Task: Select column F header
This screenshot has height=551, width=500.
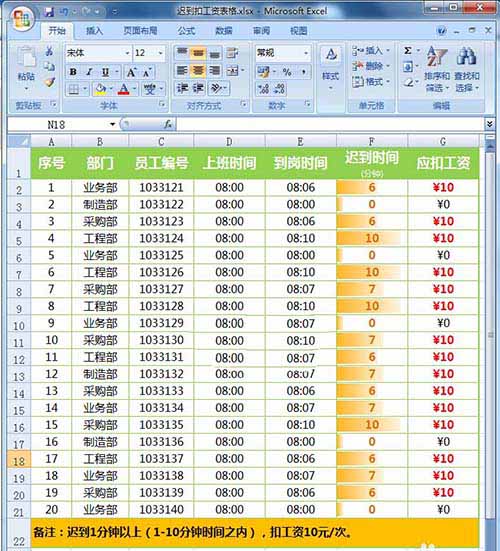Action: [372, 142]
